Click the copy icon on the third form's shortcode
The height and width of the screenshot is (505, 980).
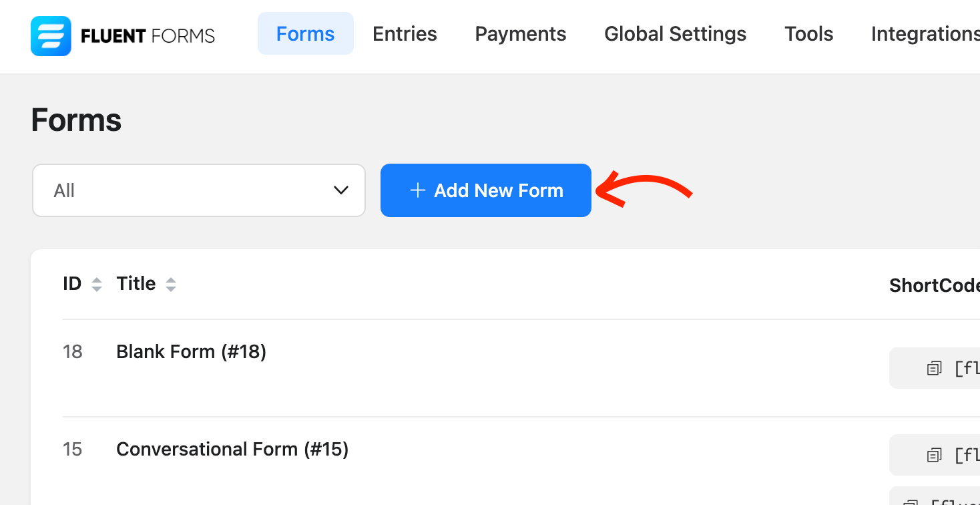tap(912, 500)
